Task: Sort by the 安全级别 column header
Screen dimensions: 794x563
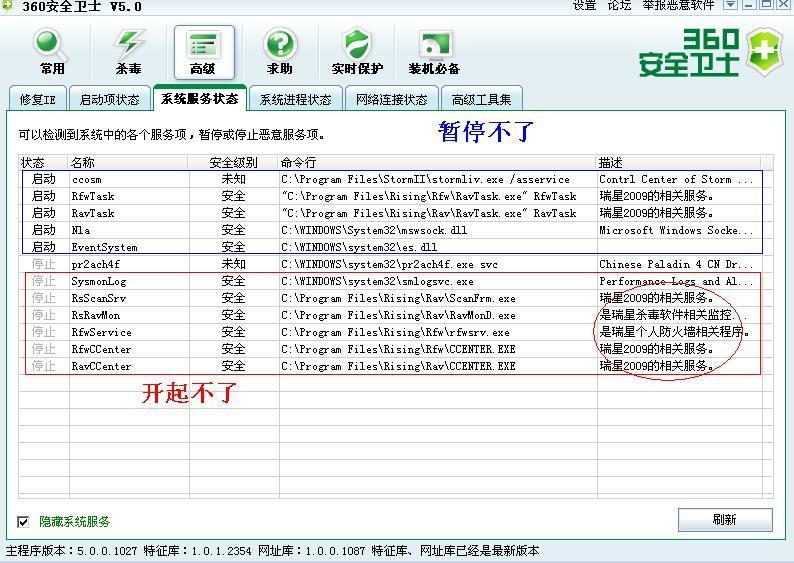Action: tap(233, 163)
